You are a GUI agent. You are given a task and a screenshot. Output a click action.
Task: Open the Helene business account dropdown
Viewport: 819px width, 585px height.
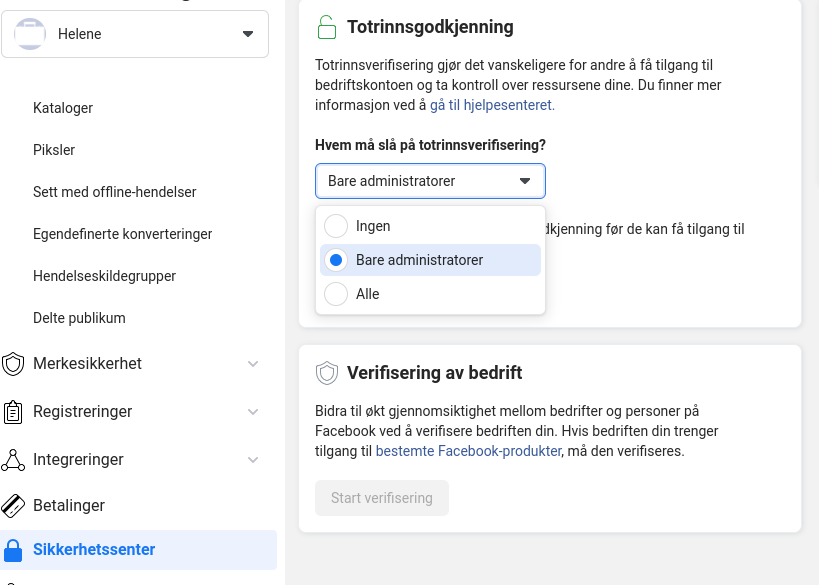[x=135, y=34]
